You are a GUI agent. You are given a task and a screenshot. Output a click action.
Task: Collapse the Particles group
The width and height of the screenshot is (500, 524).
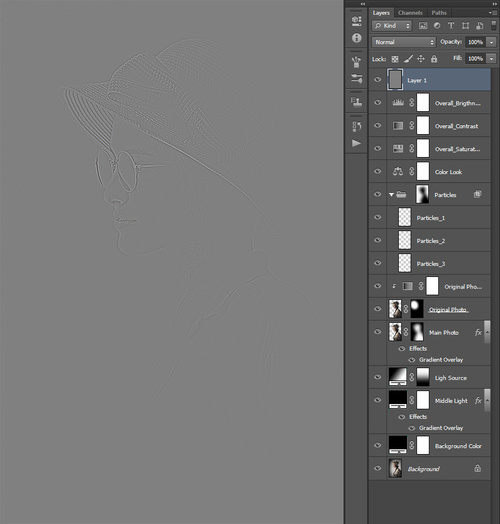(391, 194)
